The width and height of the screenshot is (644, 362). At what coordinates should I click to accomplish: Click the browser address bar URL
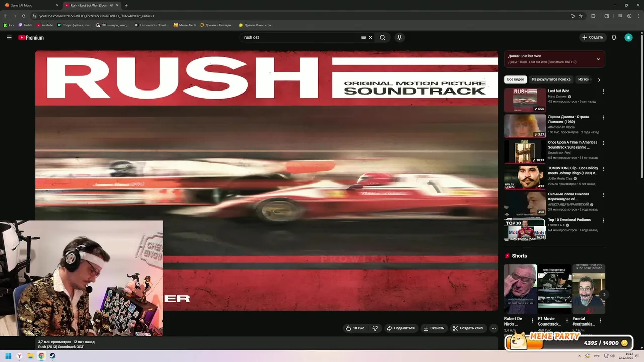point(97,16)
